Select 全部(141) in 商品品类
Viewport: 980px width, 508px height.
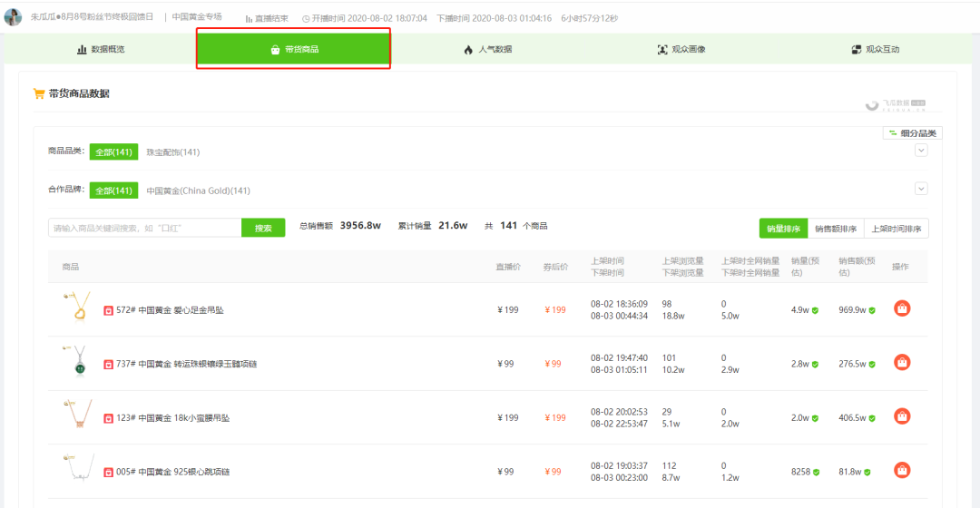[x=113, y=151]
